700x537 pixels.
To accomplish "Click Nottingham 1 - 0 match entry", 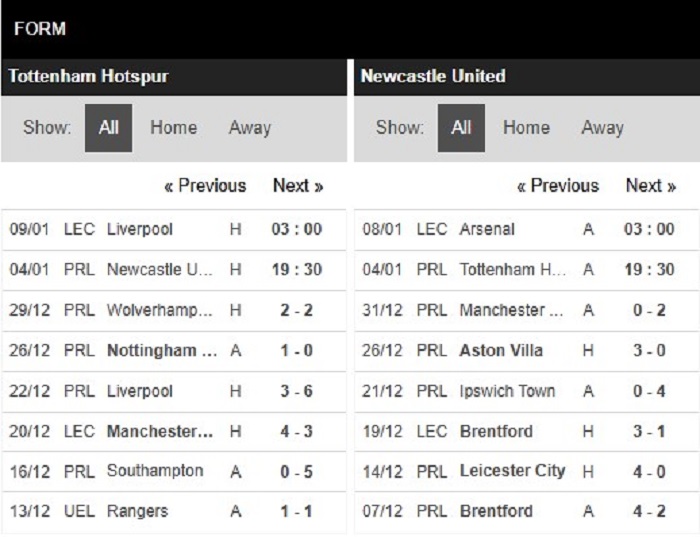I will (174, 351).
